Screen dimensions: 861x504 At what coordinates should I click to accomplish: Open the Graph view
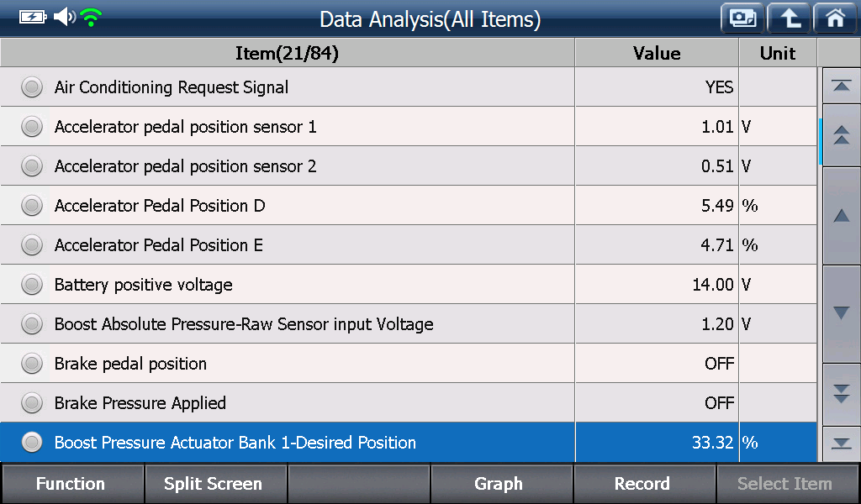pyautogui.click(x=499, y=484)
